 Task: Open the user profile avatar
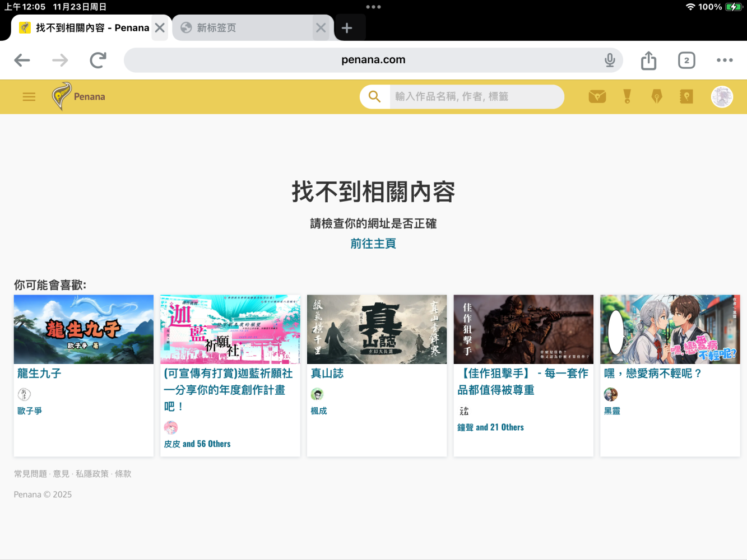coord(722,97)
